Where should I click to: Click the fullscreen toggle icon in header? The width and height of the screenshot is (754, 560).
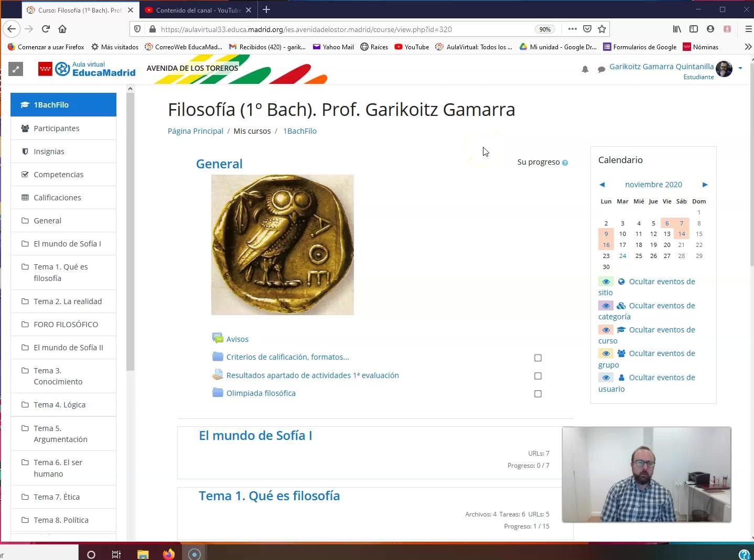[x=16, y=69]
